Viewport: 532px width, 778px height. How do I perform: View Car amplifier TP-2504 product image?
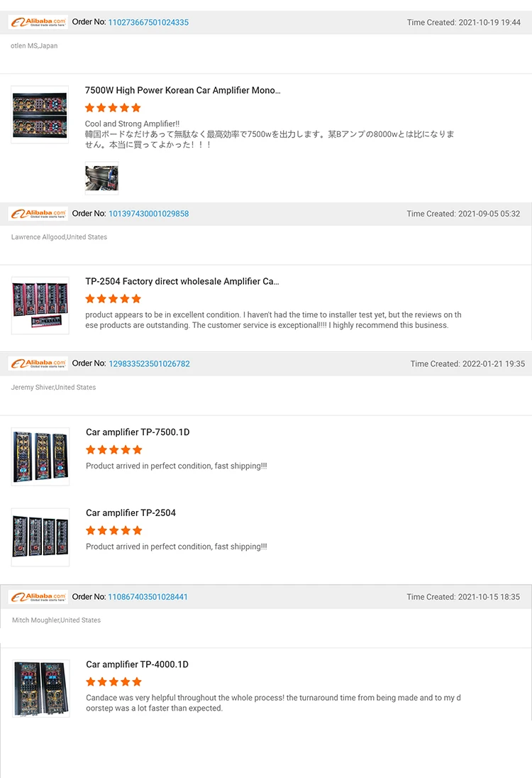[x=40, y=537]
